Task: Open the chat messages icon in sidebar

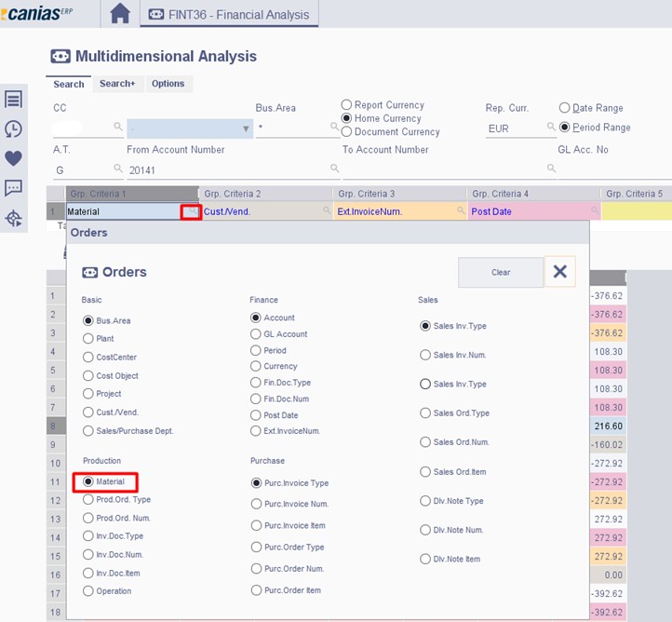Action: click(13, 188)
